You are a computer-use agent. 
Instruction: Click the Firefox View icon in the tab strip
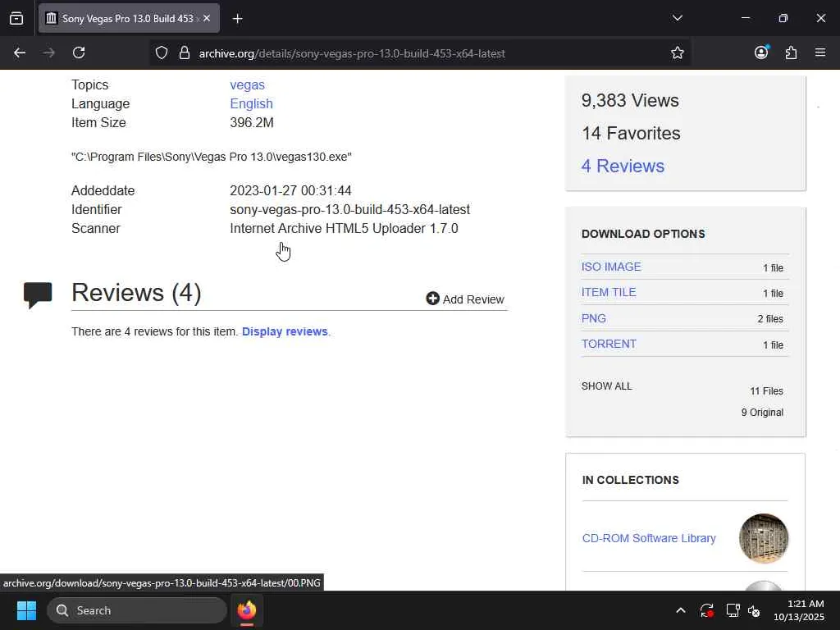coord(16,19)
